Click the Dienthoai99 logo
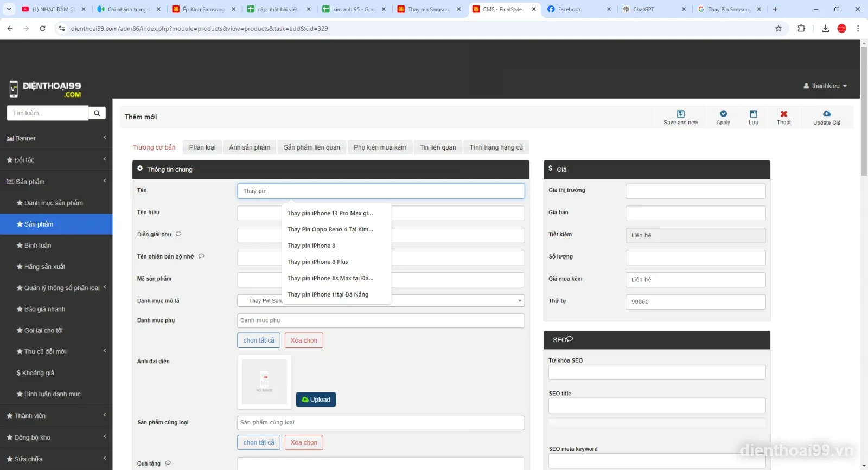The image size is (868, 470). pyautogui.click(x=45, y=89)
